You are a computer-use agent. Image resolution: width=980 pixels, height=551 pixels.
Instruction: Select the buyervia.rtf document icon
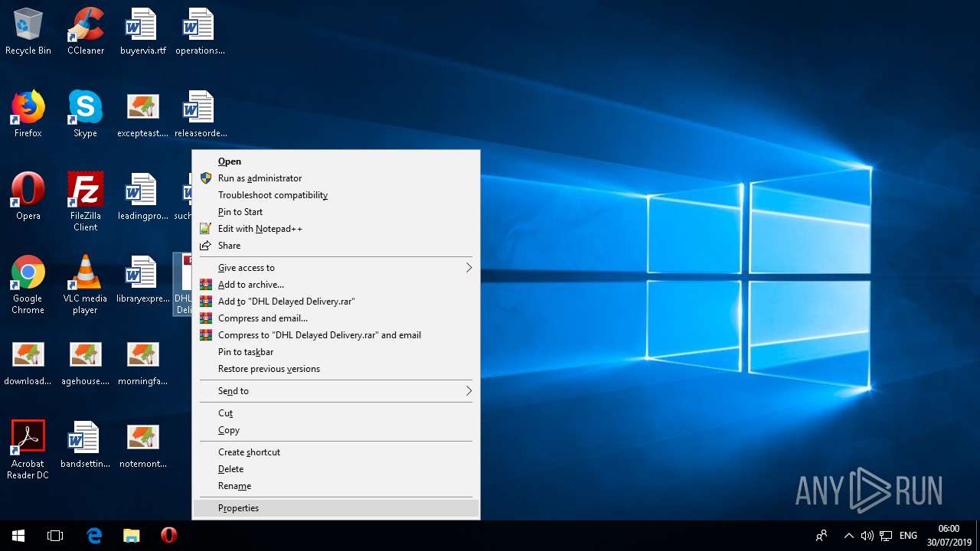142,32
